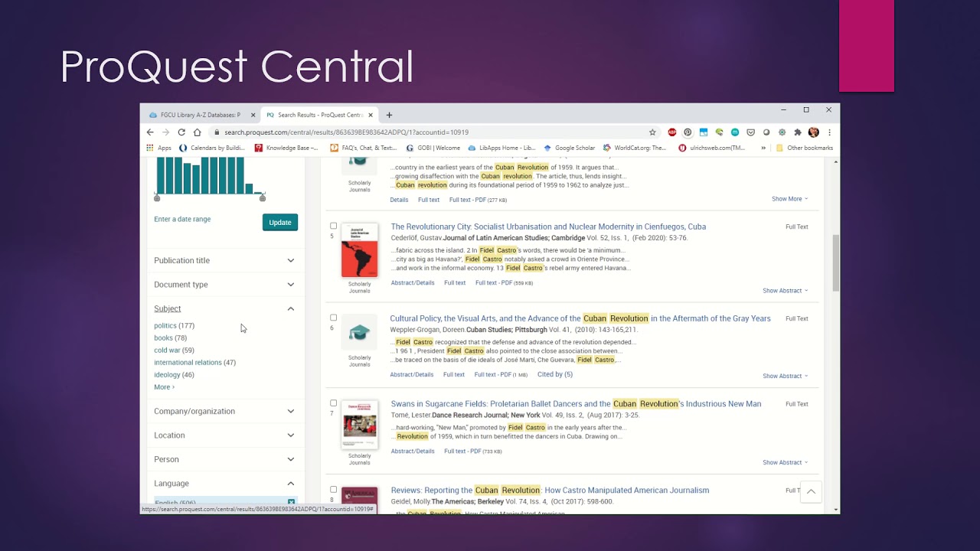Open the Journal of Latin American Studies cover thumbnail
Screen dimensions: 980x551
pos(359,250)
